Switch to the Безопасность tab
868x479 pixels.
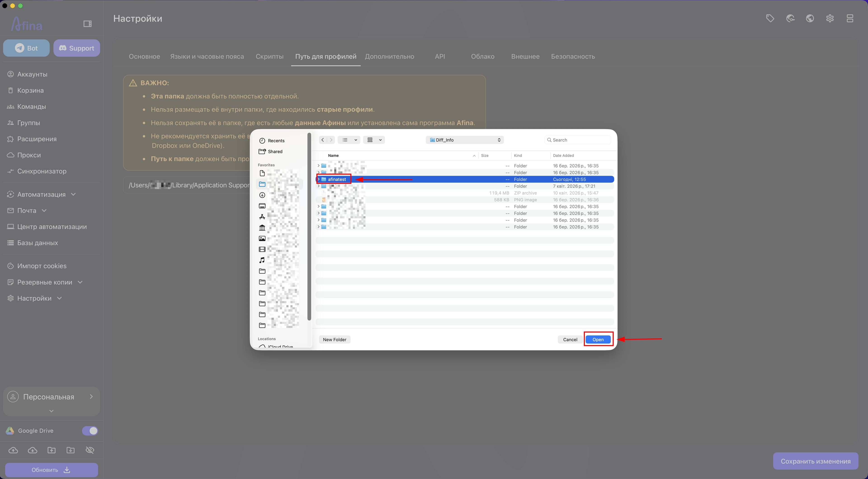(573, 57)
